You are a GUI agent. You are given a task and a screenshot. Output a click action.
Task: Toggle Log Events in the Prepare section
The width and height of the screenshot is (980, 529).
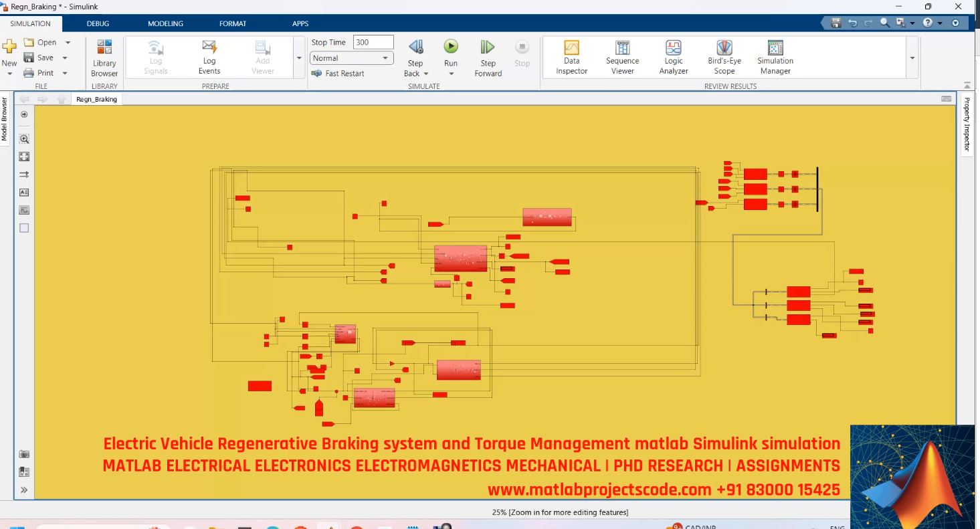coord(209,57)
